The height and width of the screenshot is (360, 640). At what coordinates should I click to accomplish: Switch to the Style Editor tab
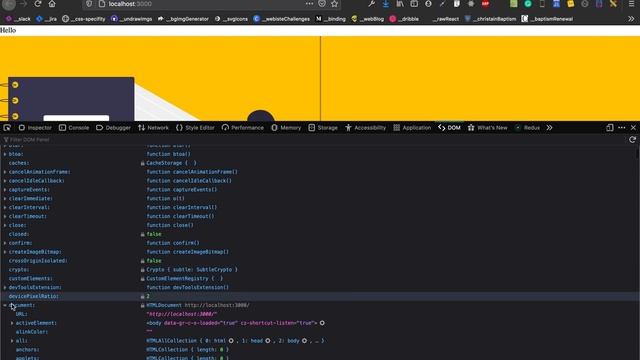click(195, 128)
